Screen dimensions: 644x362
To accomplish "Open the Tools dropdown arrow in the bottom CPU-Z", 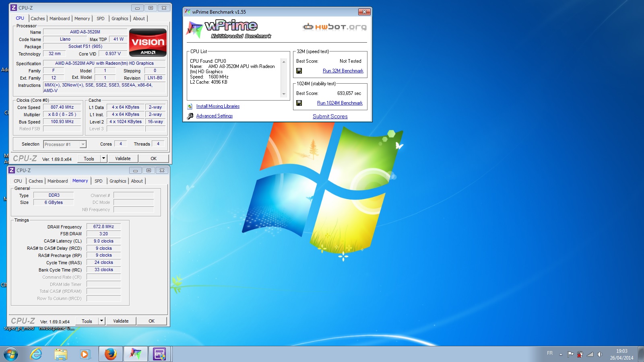I will pos(101,321).
